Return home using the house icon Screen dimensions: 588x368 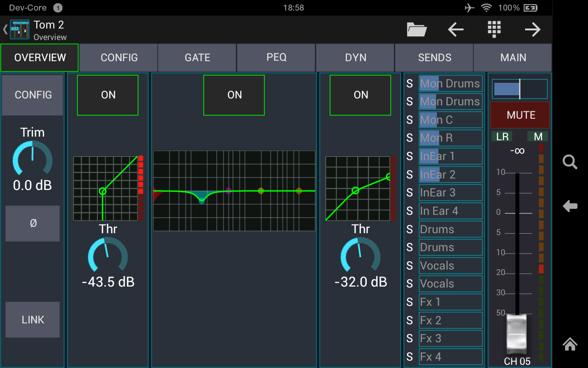tap(570, 344)
